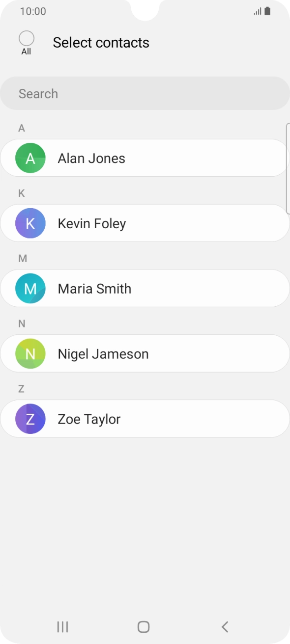Select contact Nigel Jameson
Viewport: 290px width, 644px height.
click(145, 354)
